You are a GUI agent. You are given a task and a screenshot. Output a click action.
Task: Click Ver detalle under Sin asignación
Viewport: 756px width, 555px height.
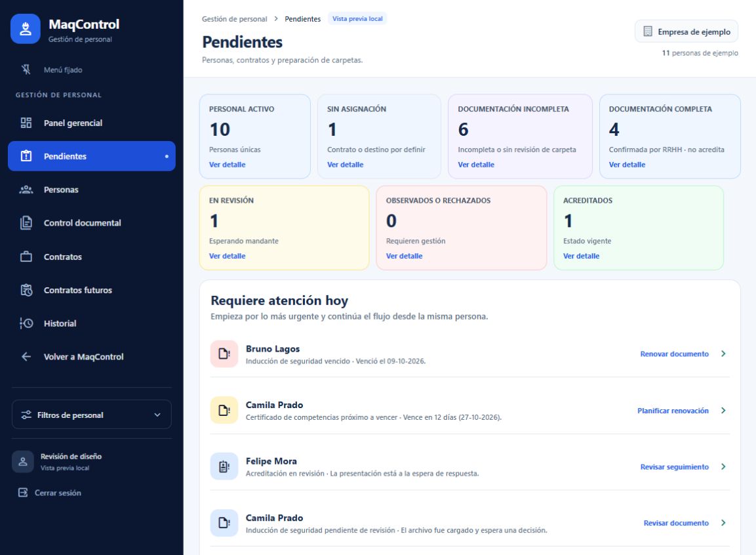coord(345,165)
